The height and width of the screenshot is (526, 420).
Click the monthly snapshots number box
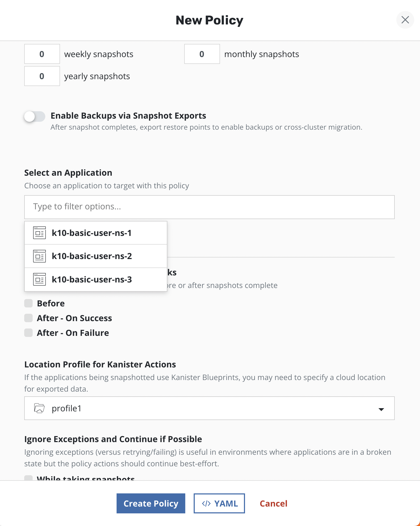point(202,54)
